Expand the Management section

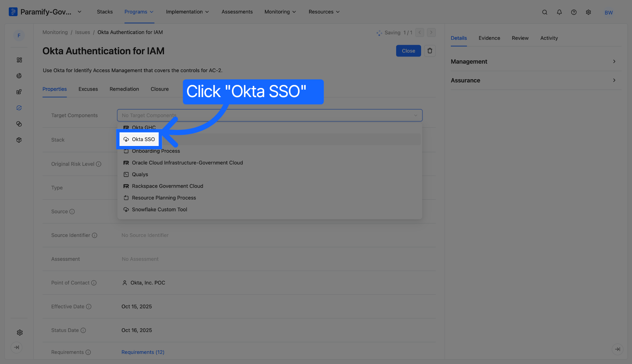(536, 62)
